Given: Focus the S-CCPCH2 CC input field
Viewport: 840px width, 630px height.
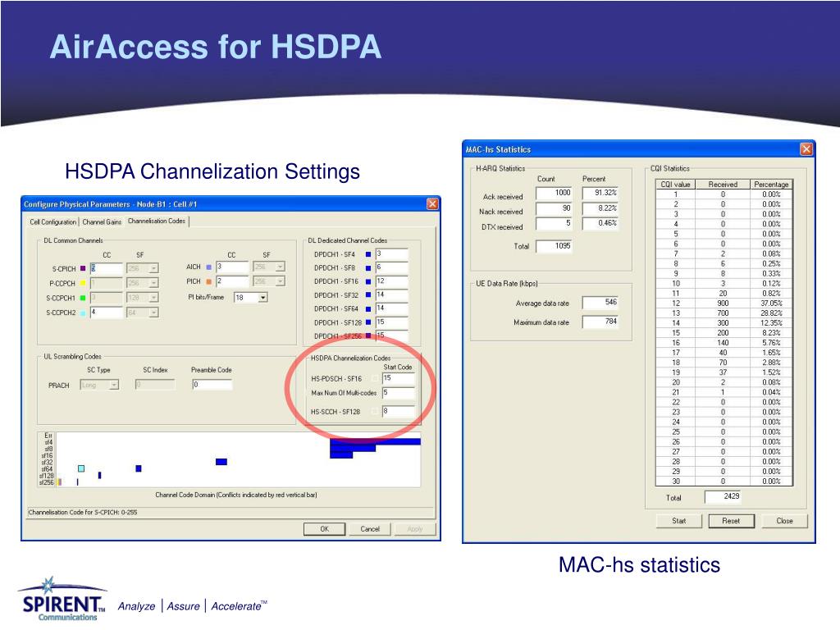Looking at the screenshot, I should click(x=106, y=313).
